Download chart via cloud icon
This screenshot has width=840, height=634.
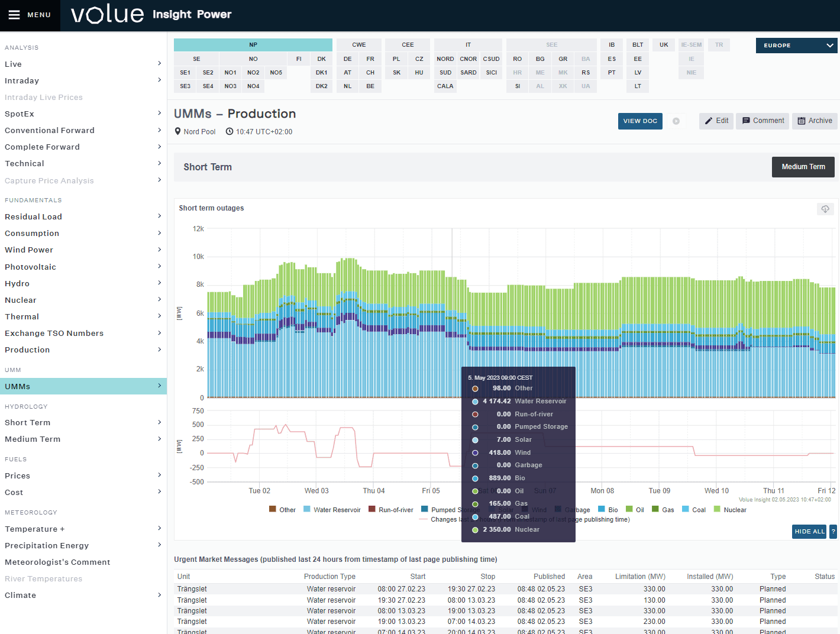click(825, 209)
